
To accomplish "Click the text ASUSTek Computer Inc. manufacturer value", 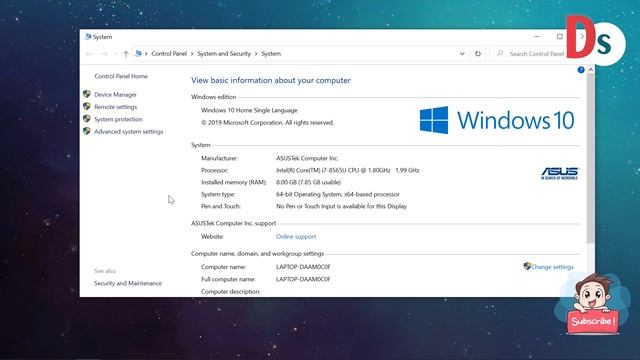I will pyautogui.click(x=307, y=158).
